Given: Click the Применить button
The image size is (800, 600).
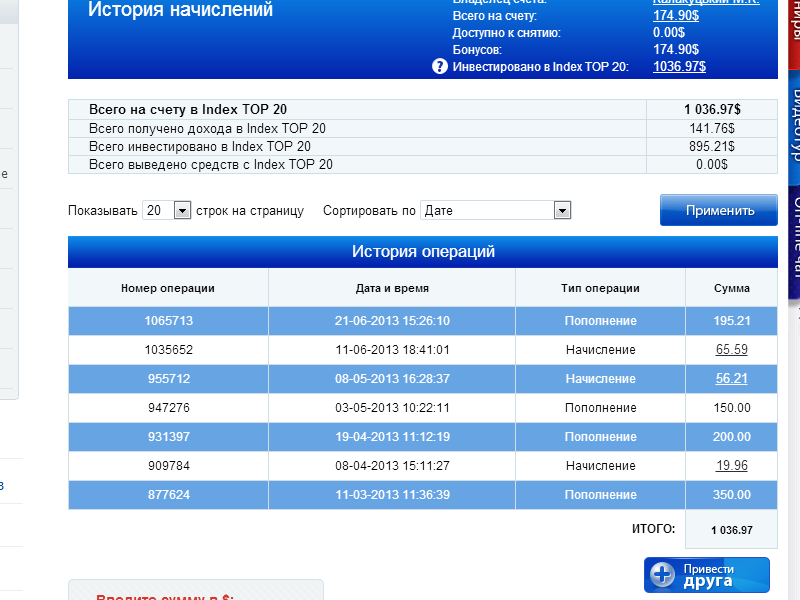Looking at the screenshot, I should [719, 210].
